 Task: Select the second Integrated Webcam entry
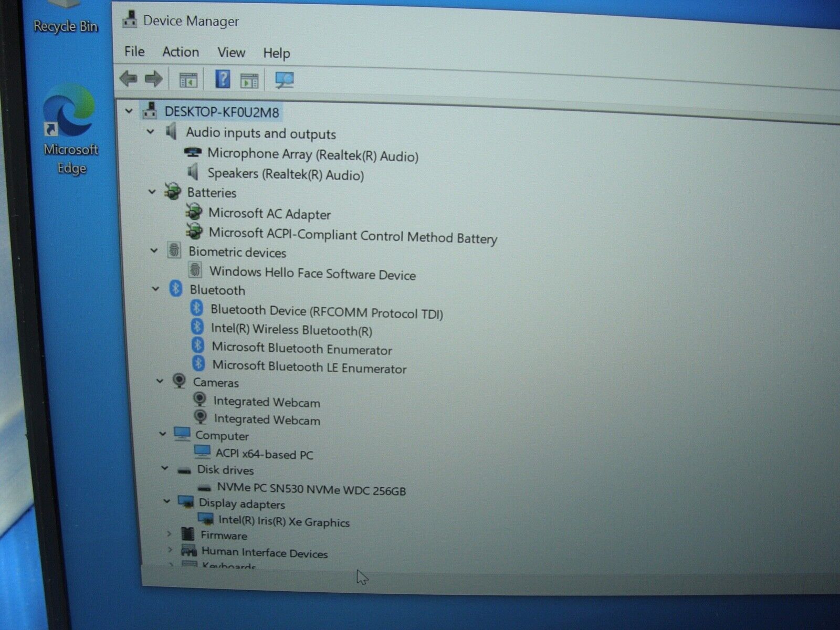point(267,419)
